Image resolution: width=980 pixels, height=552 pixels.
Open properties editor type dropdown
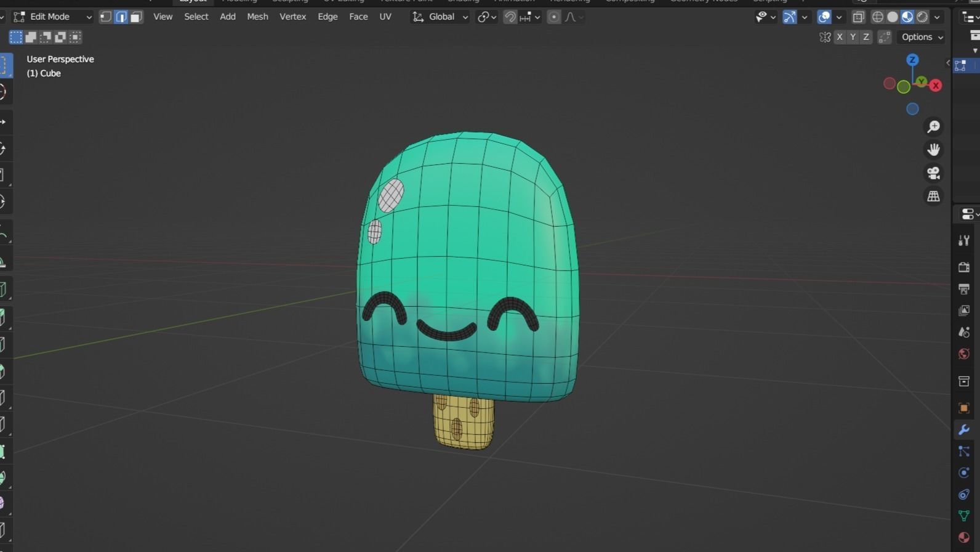[969, 214]
